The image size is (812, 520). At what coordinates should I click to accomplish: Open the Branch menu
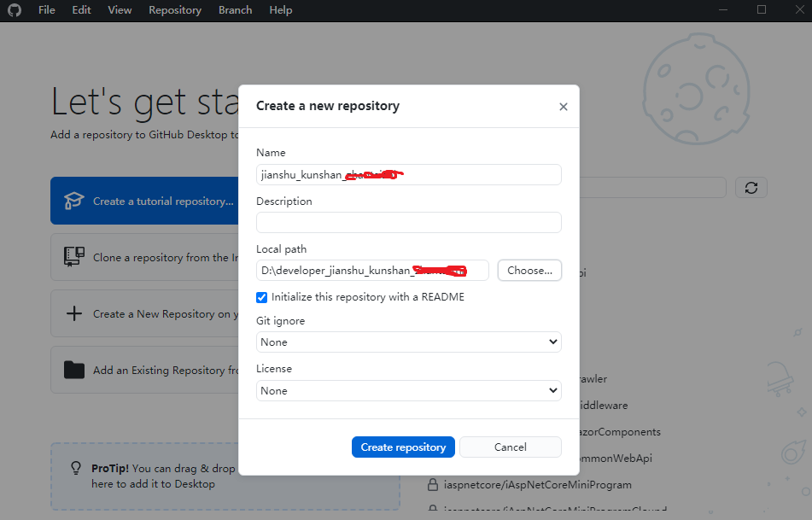point(235,10)
